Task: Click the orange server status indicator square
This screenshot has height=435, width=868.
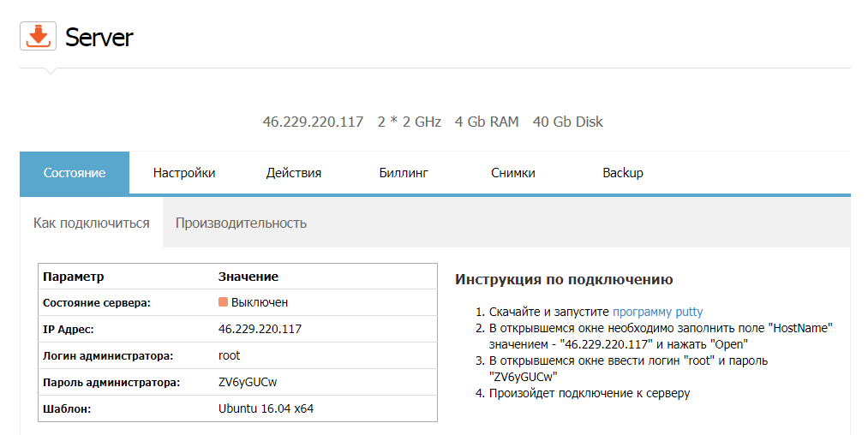Action: pyautogui.click(x=223, y=302)
